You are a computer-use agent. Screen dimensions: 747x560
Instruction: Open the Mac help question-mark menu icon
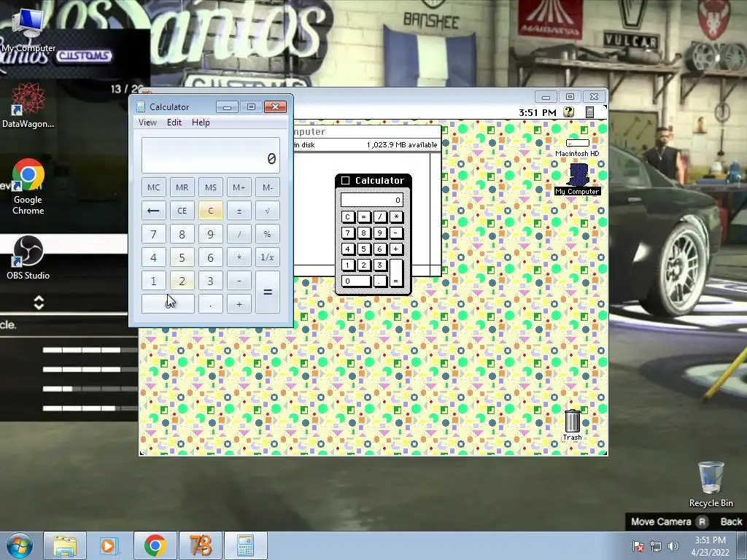(568, 112)
